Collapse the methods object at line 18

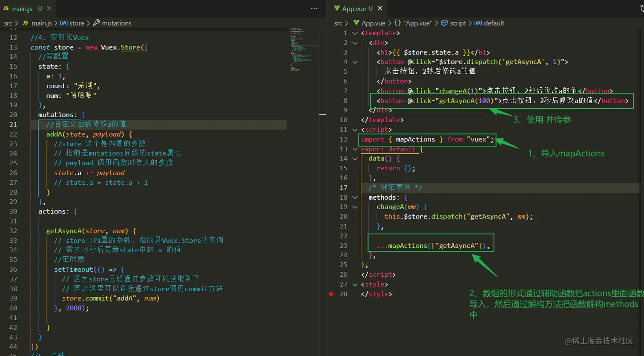(355, 197)
